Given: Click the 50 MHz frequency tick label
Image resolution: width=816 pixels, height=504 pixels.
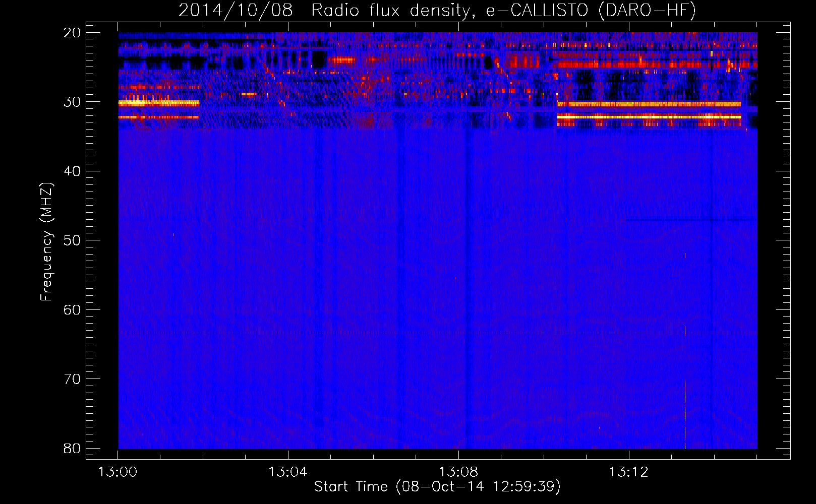Looking at the screenshot, I should [x=73, y=240].
